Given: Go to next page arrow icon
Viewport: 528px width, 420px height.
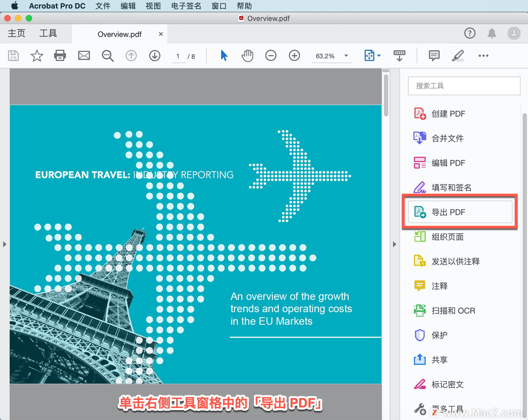Looking at the screenshot, I should 155,56.
